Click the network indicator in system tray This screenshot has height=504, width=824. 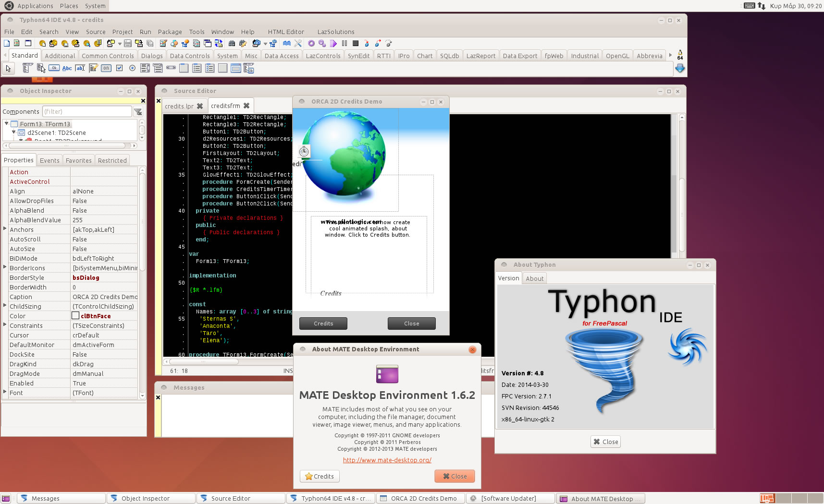(x=762, y=6)
